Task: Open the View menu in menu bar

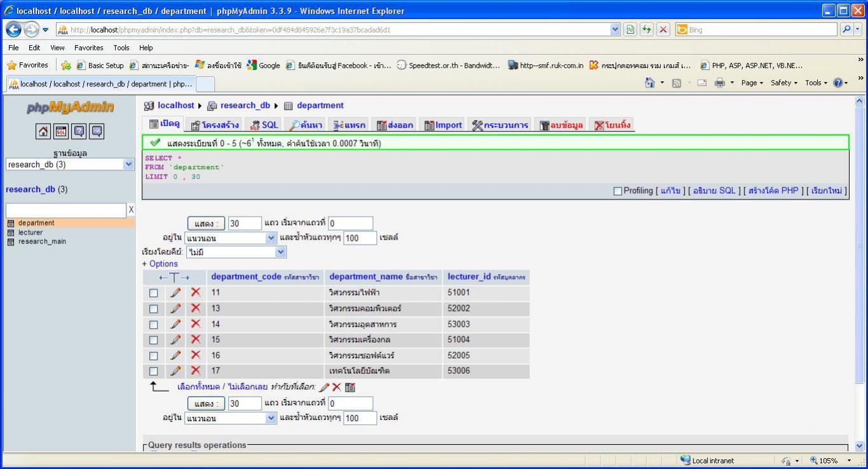Action: [57, 48]
